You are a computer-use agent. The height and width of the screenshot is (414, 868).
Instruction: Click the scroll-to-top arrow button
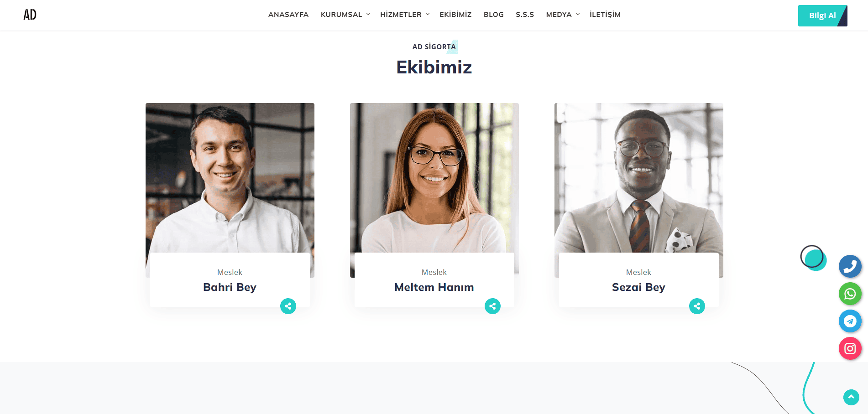(x=851, y=397)
